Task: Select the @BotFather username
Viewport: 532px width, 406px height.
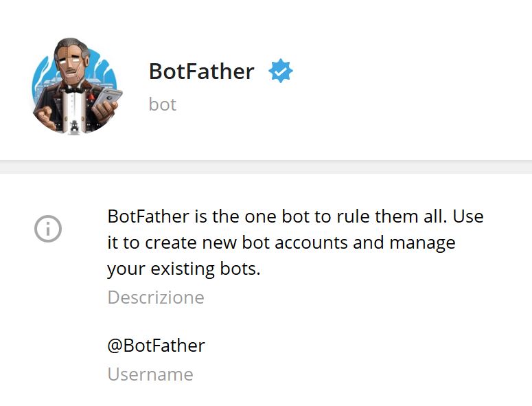Action: [x=156, y=345]
